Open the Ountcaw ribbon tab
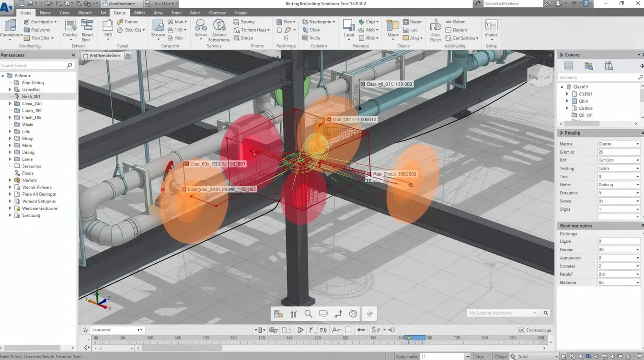 (x=217, y=13)
